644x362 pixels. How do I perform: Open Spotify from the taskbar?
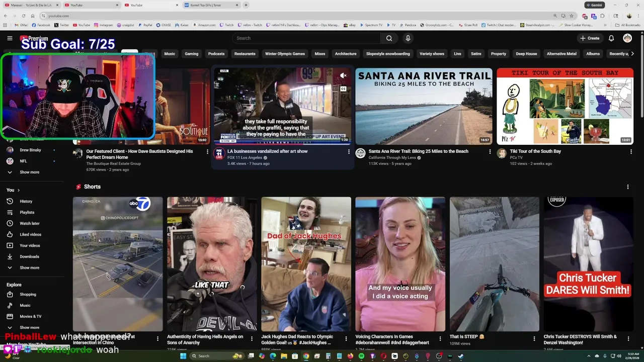361,356
